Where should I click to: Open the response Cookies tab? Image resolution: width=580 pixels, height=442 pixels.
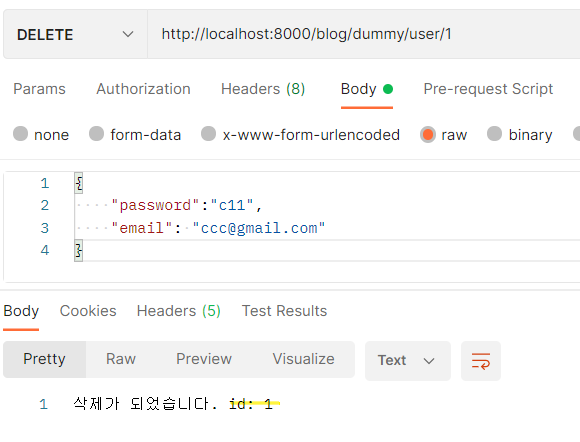(88, 311)
